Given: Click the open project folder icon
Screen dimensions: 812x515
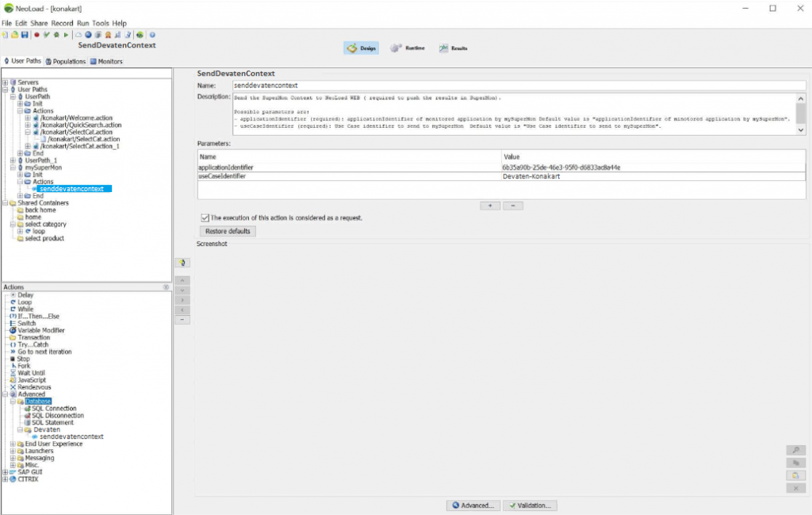Looking at the screenshot, I should point(15,35).
